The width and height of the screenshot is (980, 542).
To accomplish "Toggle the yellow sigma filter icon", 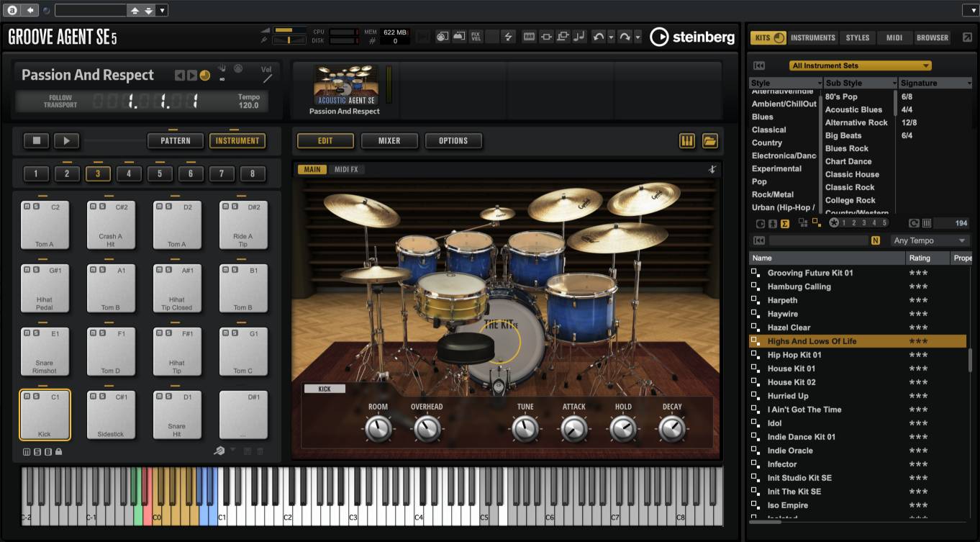I will pyautogui.click(x=785, y=223).
